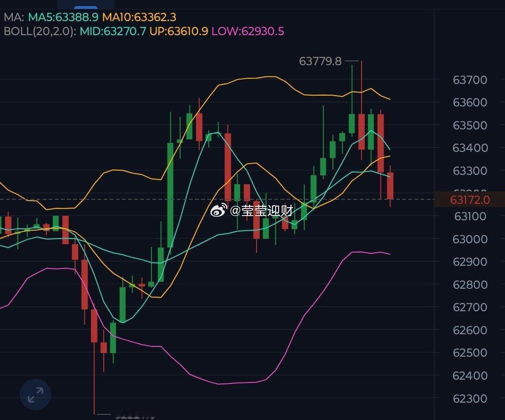Click the 63500 price axis label
This screenshot has width=505, height=420.
pyautogui.click(x=470, y=125)
